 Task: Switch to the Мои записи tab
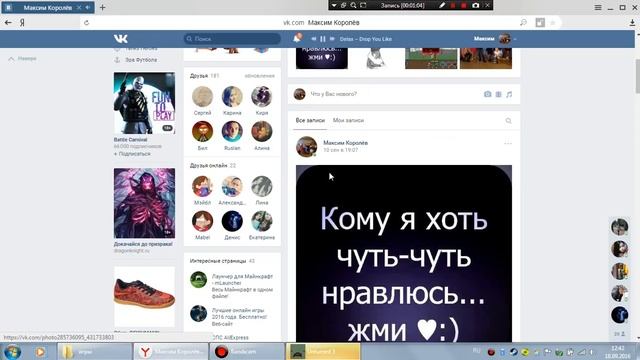pyautogui.click(x=348, y=120)
